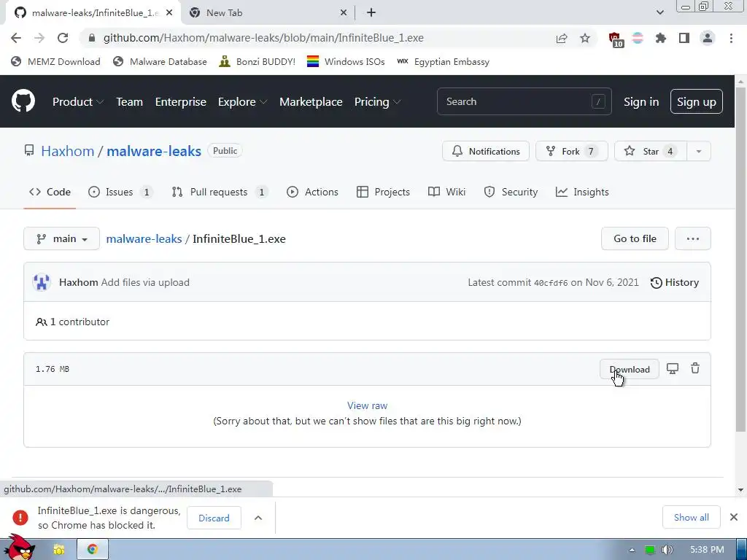This screenshot has height=560, width=747.
Task: Click green network tray icon
Action: point(650,550)
